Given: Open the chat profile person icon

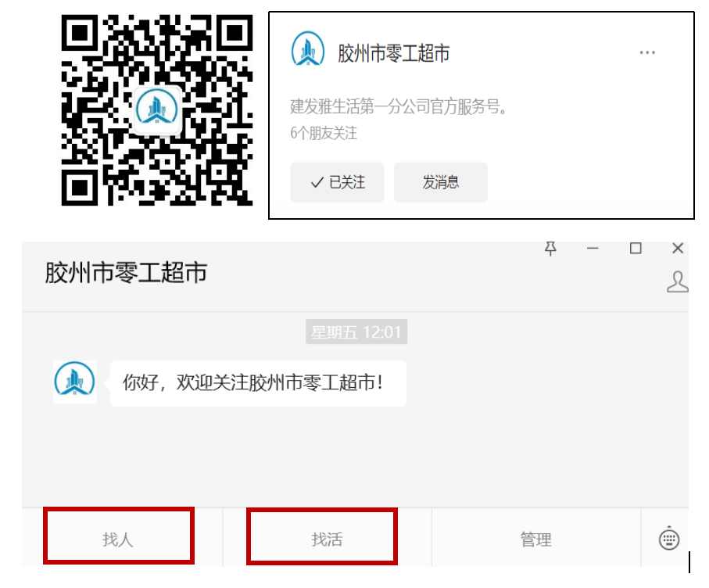Looking at the screenshot, I should 678,281.
